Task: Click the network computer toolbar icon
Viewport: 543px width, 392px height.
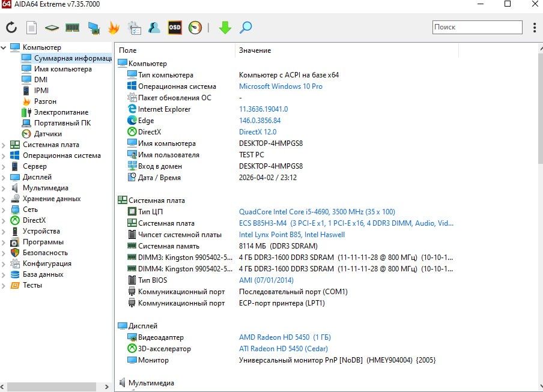Action: (94, 28)
